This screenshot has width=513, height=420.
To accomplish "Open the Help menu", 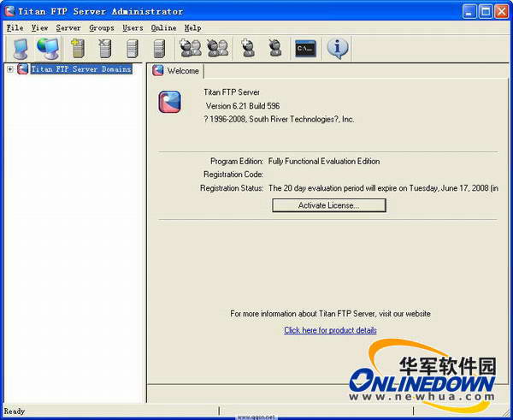I will (192, 28).
